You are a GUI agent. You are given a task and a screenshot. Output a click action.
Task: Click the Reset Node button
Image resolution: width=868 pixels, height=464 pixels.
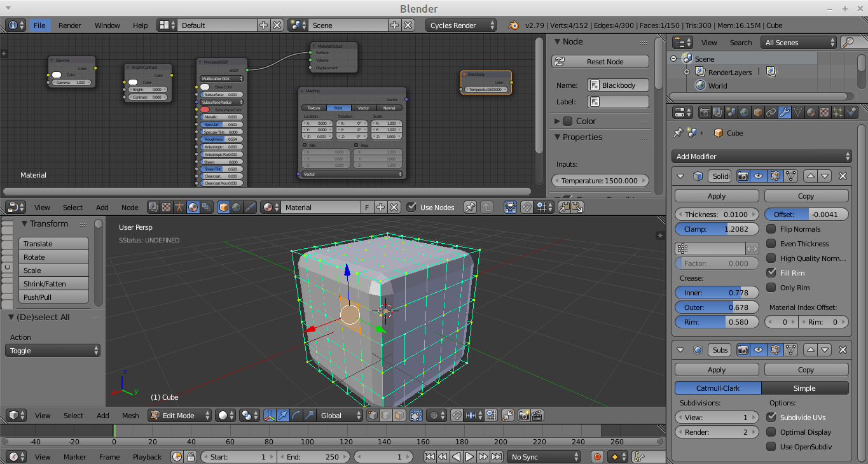pyautogui.click(x=600, y=62)
